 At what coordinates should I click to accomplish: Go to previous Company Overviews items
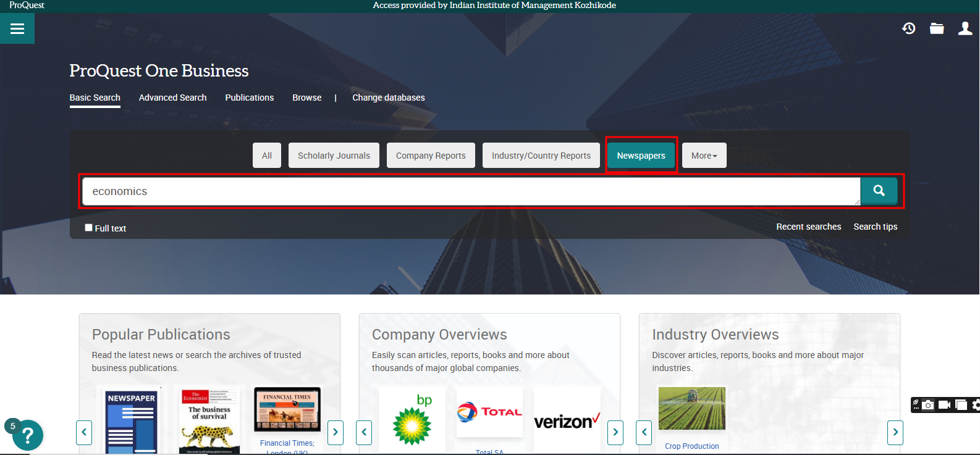pyautogui.click(x=364, y=432)
